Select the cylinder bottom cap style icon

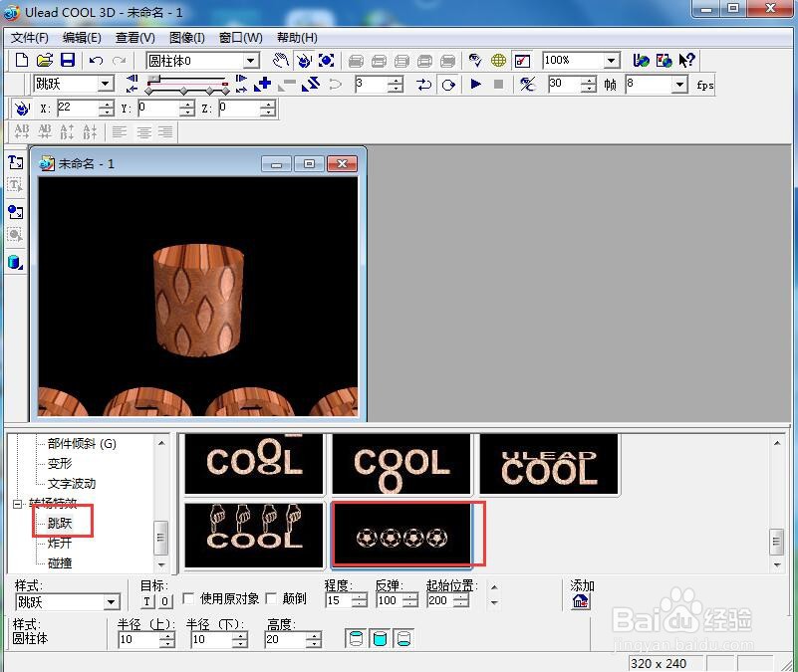click(403, 638)
